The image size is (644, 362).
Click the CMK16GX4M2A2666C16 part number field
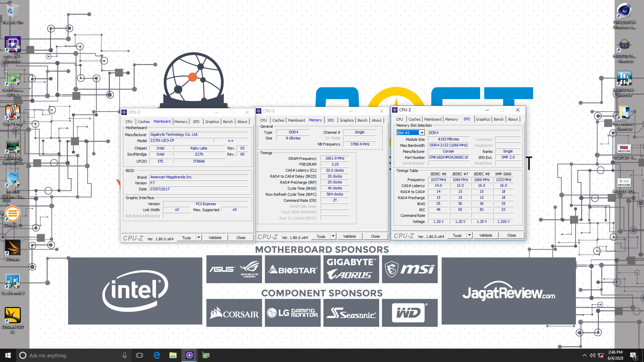448,157
